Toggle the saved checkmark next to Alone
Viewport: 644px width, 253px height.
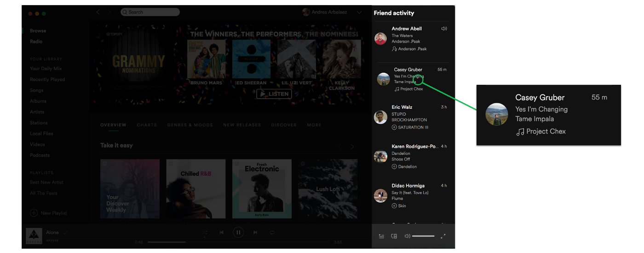[66, 233]
